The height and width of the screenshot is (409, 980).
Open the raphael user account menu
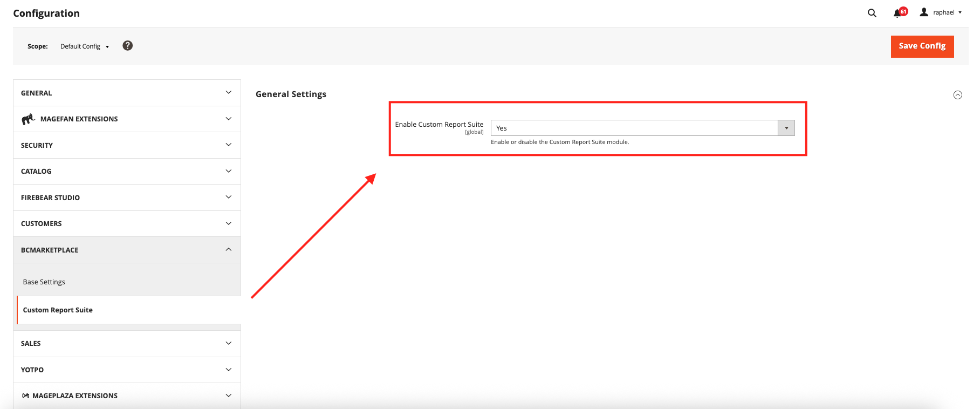pos(941,12)
